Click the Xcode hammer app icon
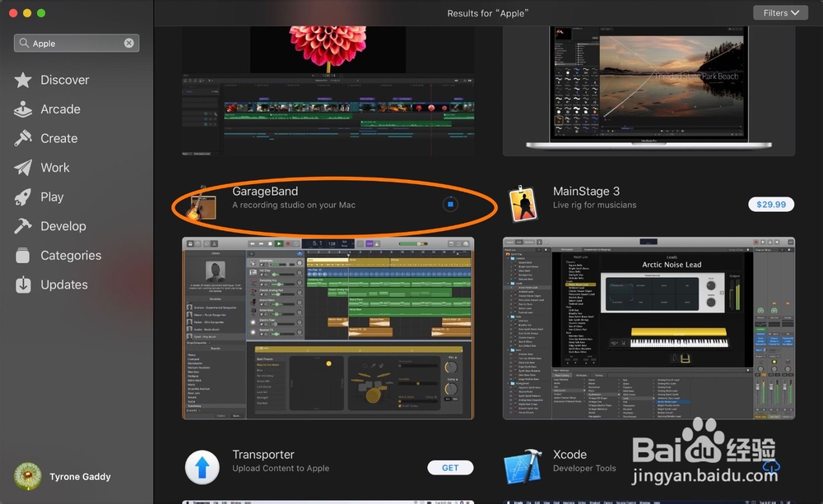 (x=523, y=466)
